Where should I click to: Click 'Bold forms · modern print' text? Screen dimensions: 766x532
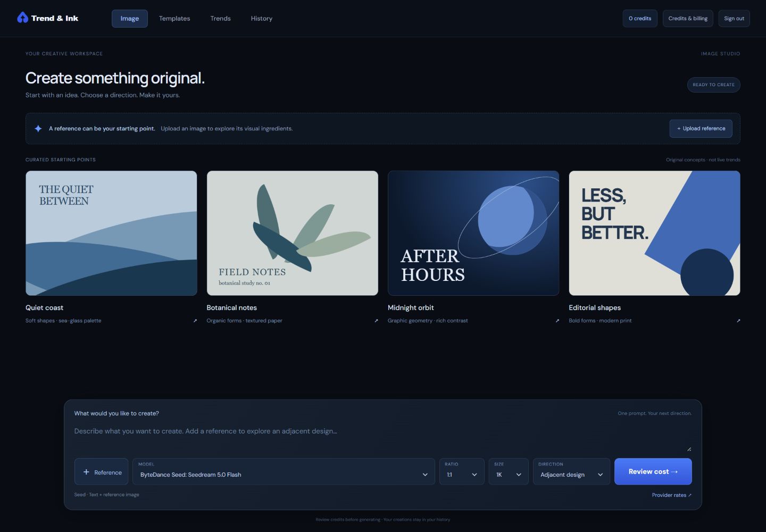pos(600,321)
